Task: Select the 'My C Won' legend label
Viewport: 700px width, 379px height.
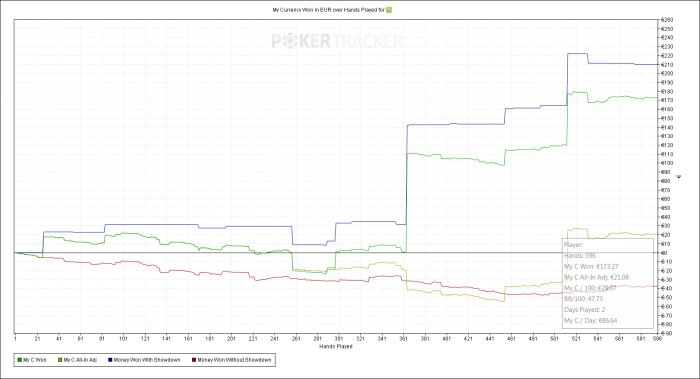Action: pyautogui.click(x=35, y=360)
